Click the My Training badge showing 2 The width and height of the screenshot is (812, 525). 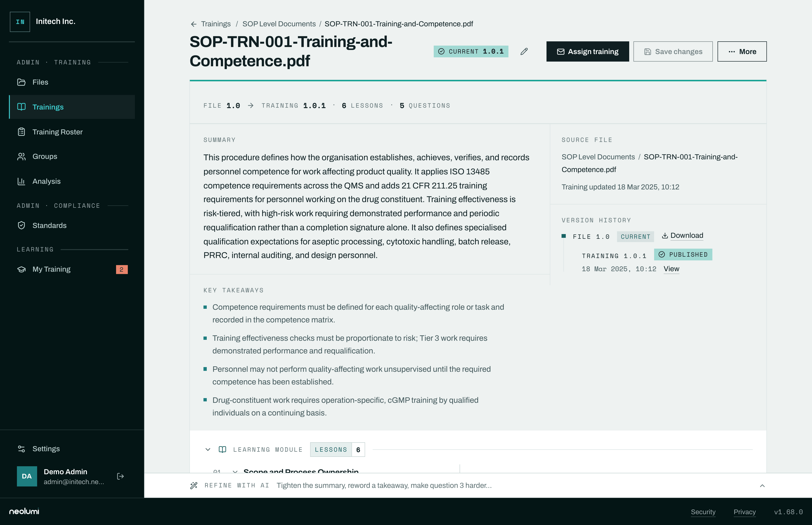(122, 269)
